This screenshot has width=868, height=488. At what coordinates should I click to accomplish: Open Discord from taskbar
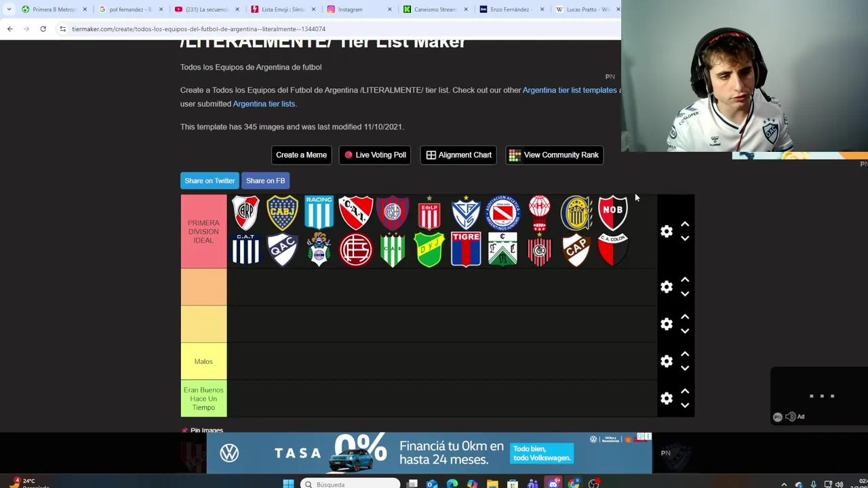(x=553, y=484)
